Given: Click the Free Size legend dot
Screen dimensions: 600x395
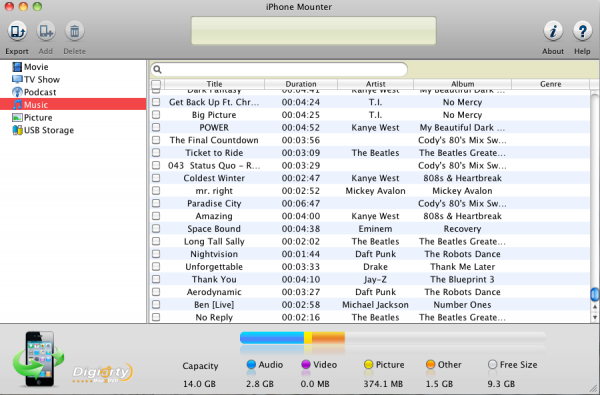Looking at the screenshot, I should coord(492,364).
